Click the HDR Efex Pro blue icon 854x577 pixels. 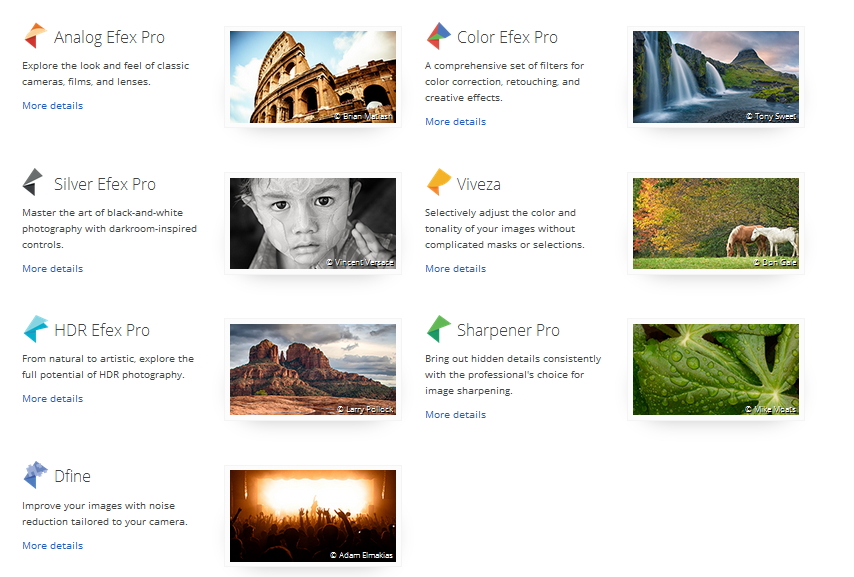tap(35, 329)
